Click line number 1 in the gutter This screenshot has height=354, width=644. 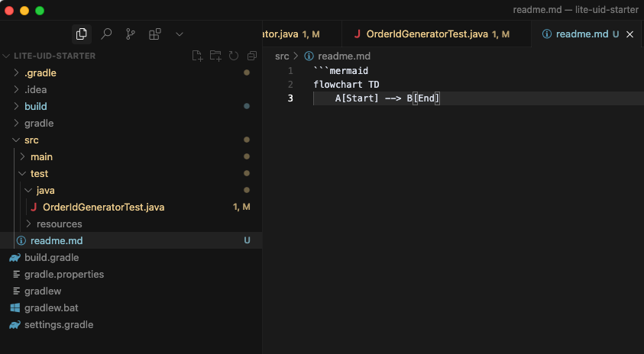pyautogui.click(x=290, y=70)
